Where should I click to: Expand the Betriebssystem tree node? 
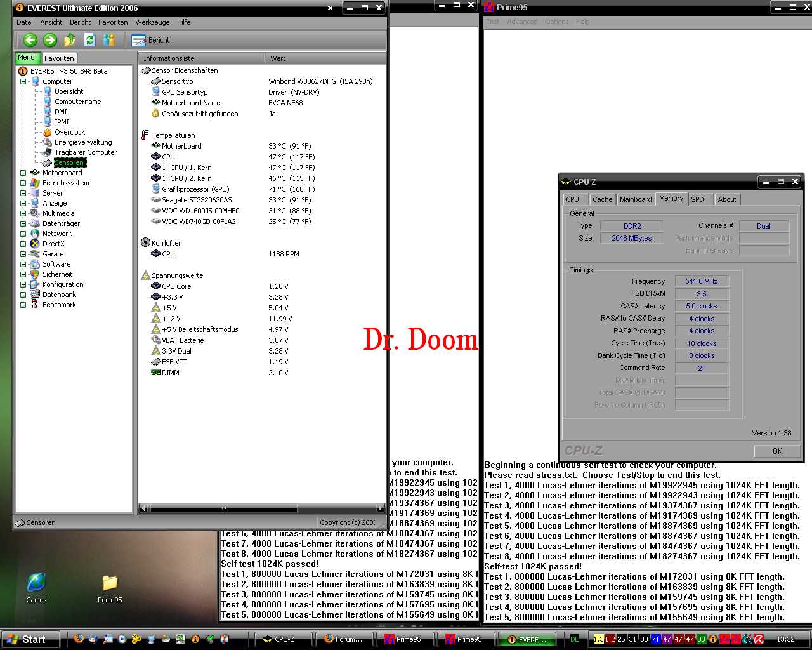pyautogui.click(x=23, y=183)
